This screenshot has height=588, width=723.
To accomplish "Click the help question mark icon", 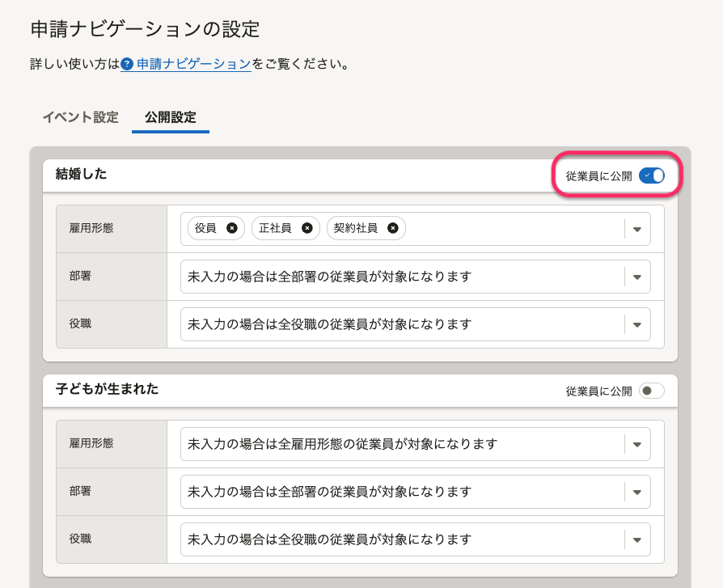I will [x=127, y=64].
